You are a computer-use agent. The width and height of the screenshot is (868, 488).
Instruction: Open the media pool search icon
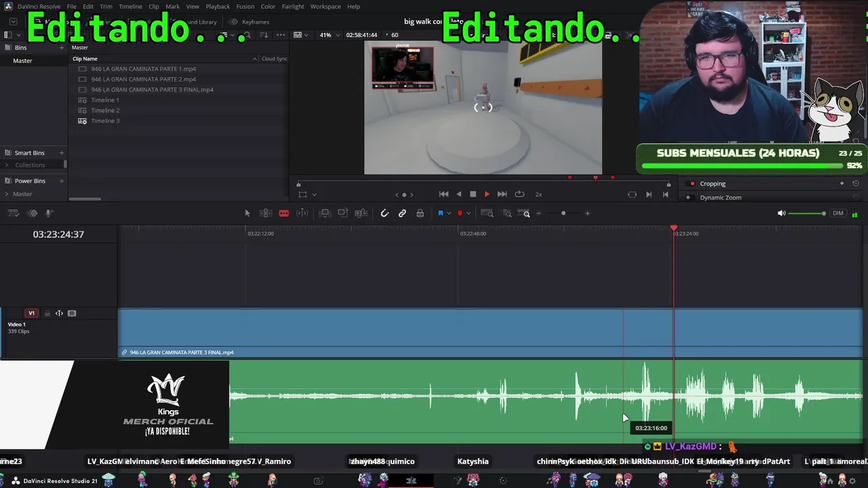point(247,35)
